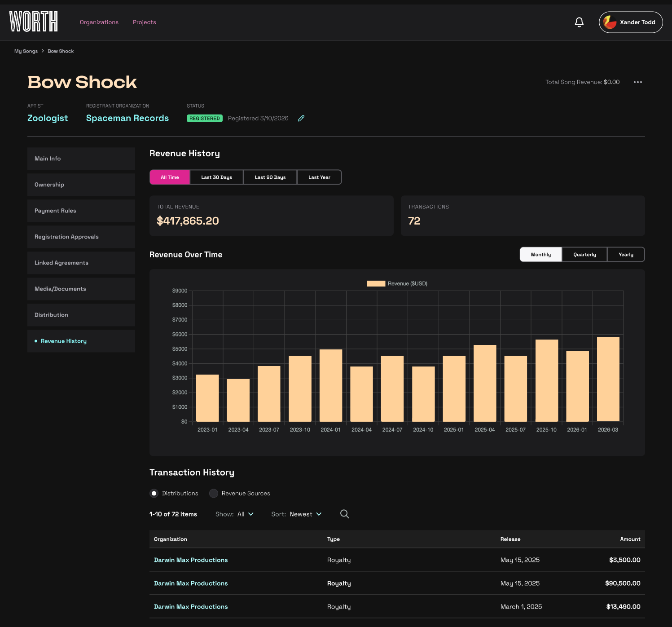This screenshot has width=672, height=627.
Task: Click the transaction search magnifier icon
Action: point(345,514)
